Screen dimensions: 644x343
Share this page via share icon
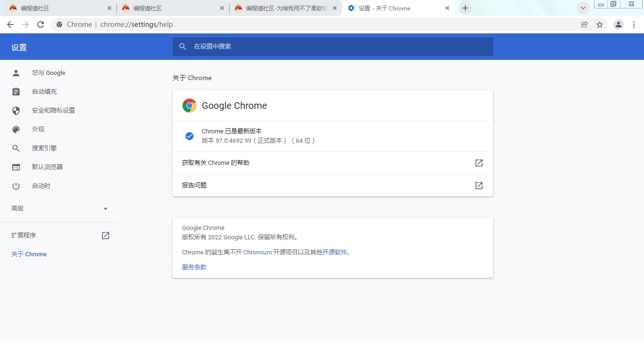coord(585,24)
